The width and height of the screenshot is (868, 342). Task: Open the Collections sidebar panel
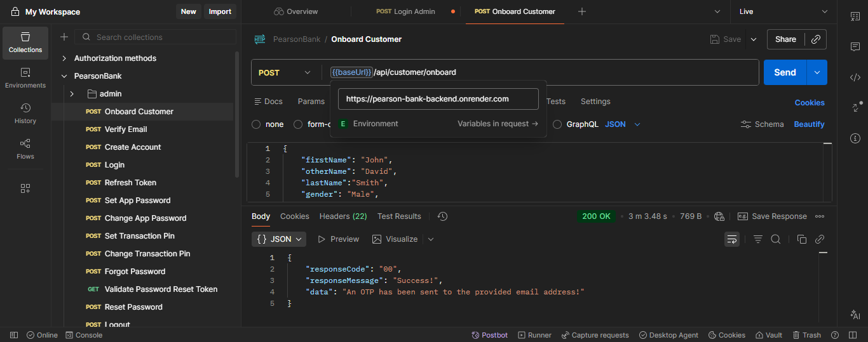point(25,43)
